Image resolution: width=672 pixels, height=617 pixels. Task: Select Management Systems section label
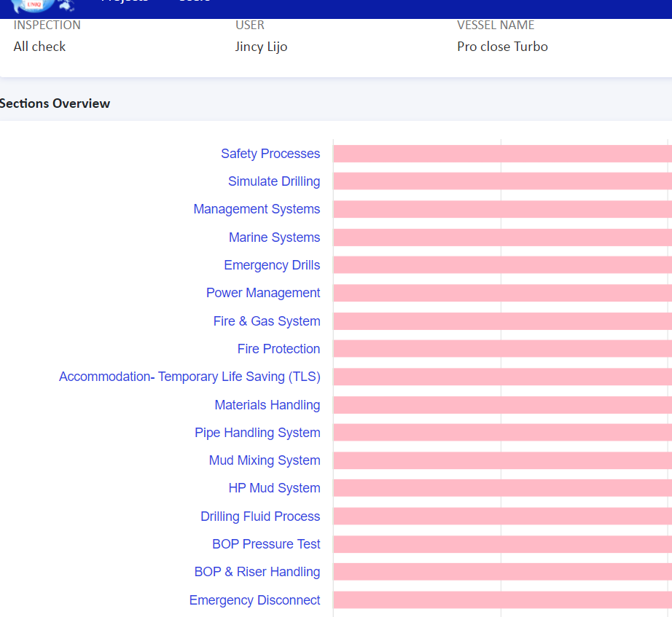(x=257, y=209)
